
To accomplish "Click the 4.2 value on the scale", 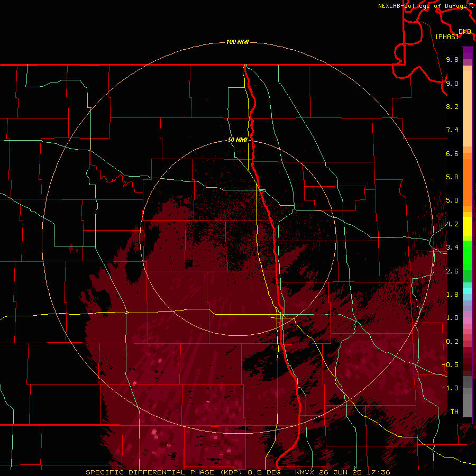I will [x=452, y=224].
